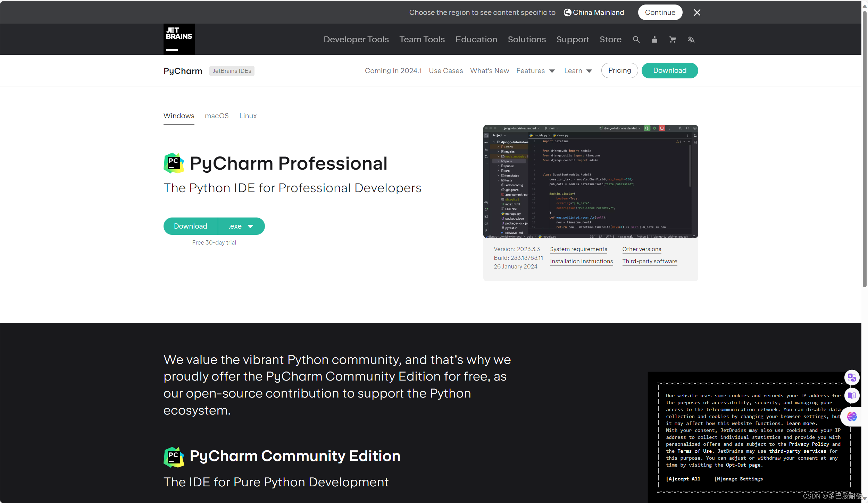
Task: Open the Coming in 2024.1 page
Action: tap(393, 71)
